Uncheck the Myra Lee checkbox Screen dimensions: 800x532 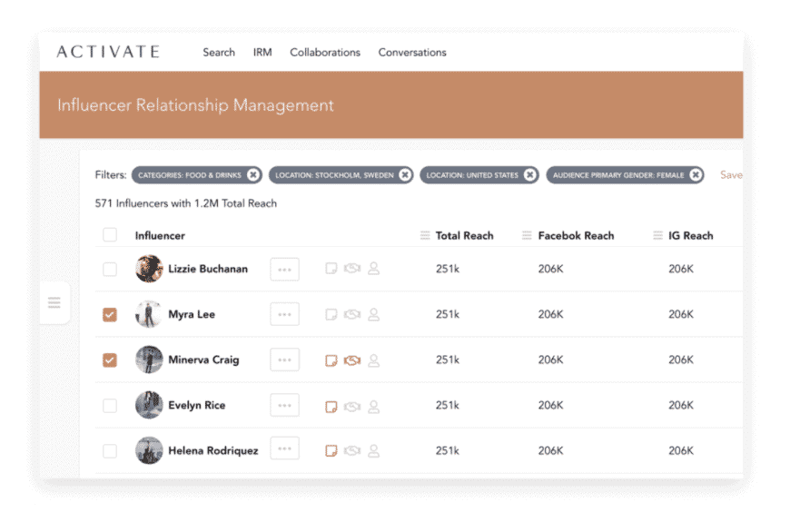(x=110, y=315)
